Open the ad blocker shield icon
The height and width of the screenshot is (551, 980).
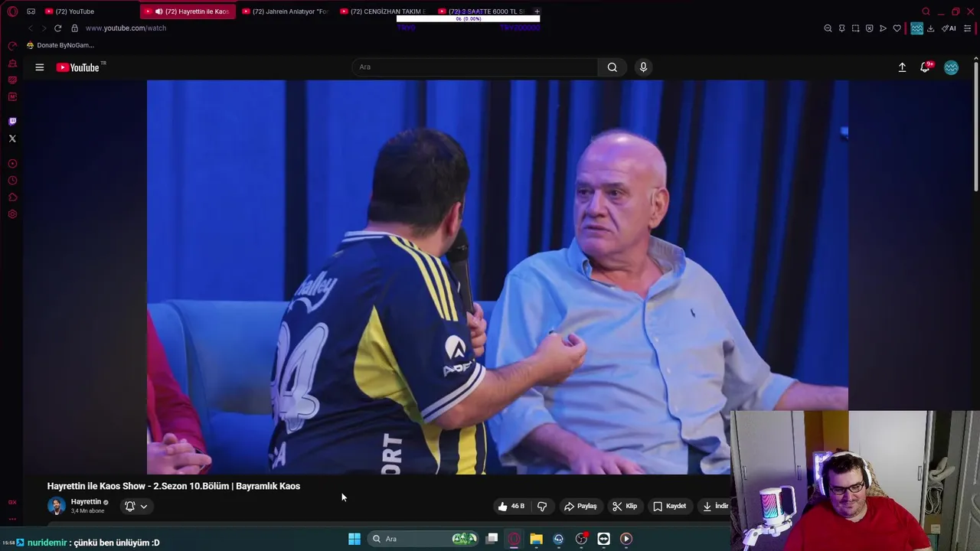869,28
